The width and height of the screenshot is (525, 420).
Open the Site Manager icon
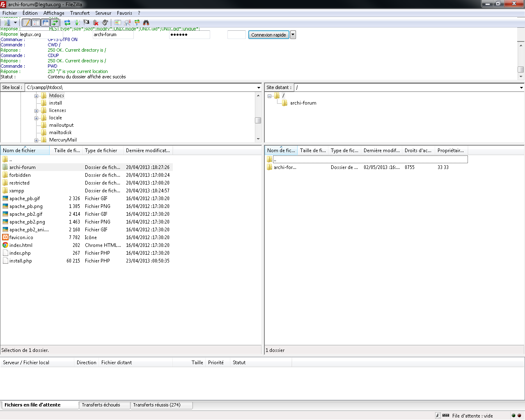(7, 23)
